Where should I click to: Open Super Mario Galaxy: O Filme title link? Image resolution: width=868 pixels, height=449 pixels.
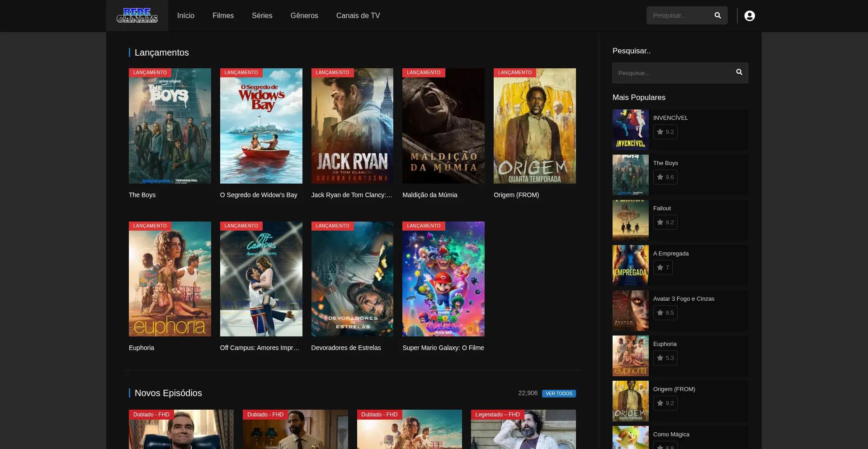(x=443, y=348)
